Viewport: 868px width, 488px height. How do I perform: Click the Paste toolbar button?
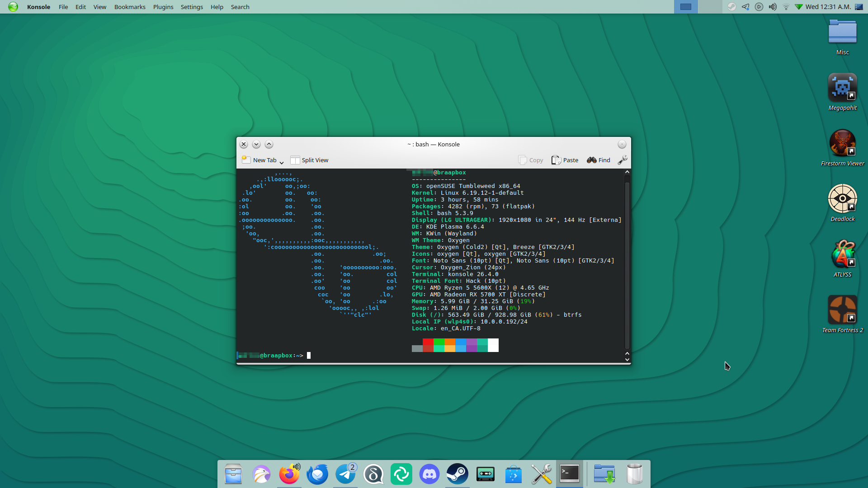565,160
